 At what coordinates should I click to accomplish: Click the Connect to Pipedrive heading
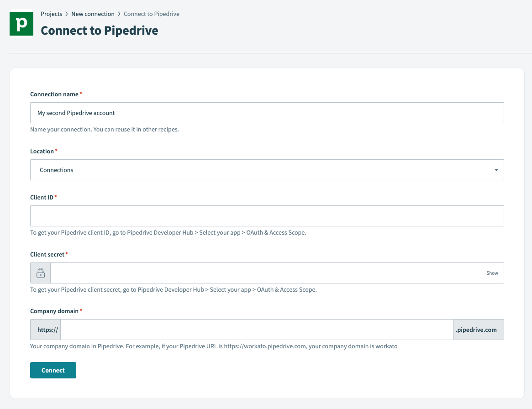click(100, 30)
